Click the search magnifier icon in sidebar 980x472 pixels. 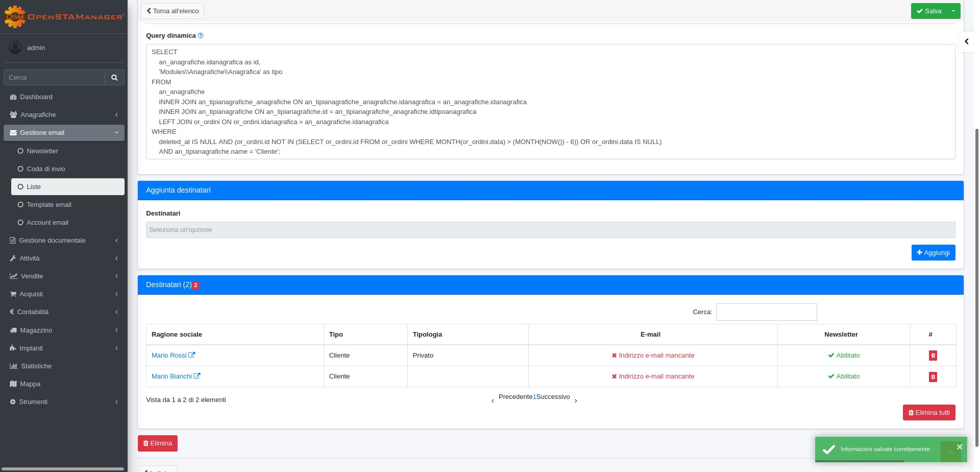[x=114, y=78]
